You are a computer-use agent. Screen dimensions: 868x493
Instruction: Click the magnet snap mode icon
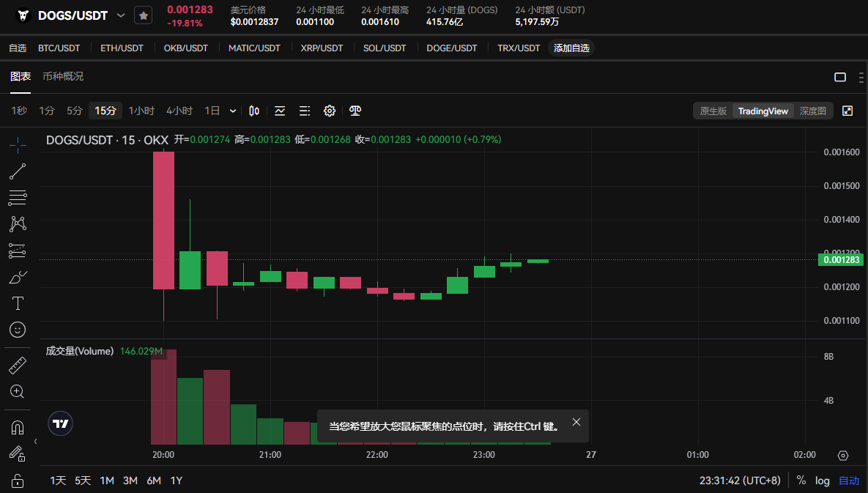(18, 427)
